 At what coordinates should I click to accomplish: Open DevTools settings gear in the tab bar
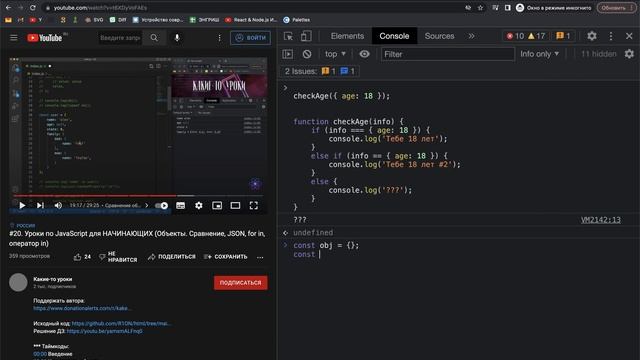[592, 36]
